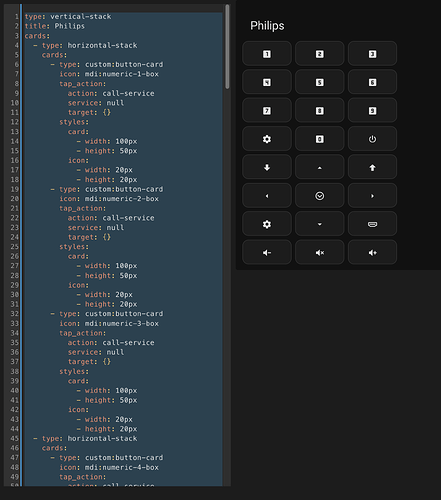Click 'icon: mdi:numeric-3-box' code line

tap(109, 323)
